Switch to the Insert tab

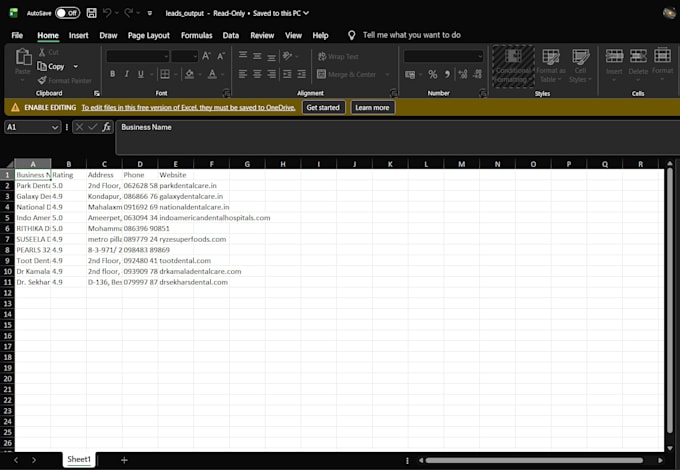78,36
